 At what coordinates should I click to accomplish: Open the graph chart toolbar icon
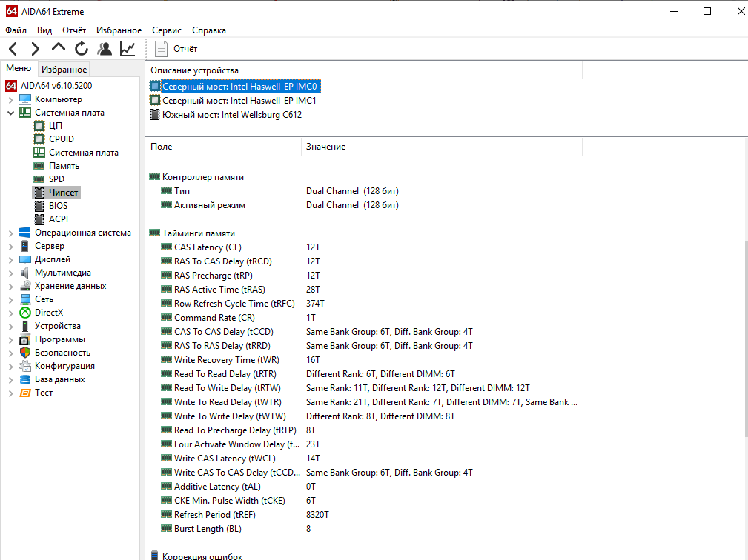coord(128,49)
